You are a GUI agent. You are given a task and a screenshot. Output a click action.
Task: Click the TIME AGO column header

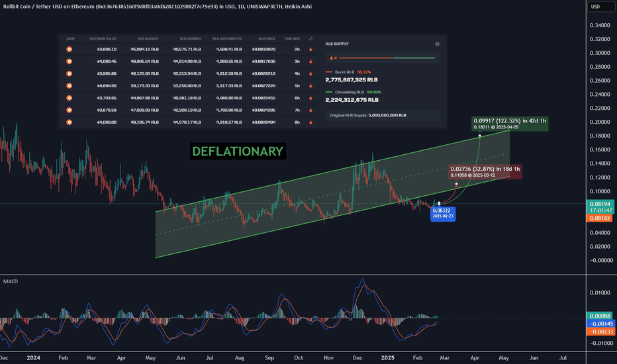(x=292, y=38)
